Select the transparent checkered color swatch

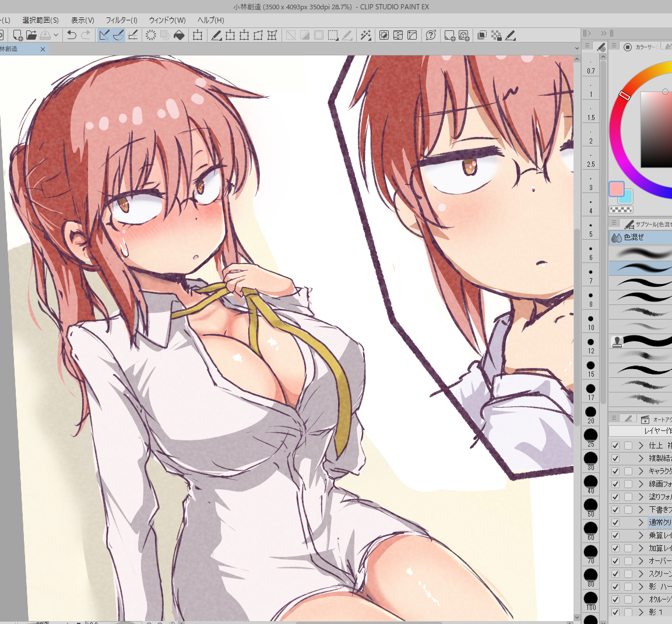tap(621, 210)
